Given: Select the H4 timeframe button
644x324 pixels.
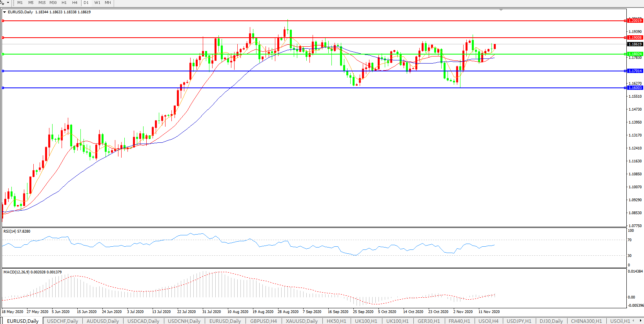Looking at the screenshot, I should coord(75,3).
